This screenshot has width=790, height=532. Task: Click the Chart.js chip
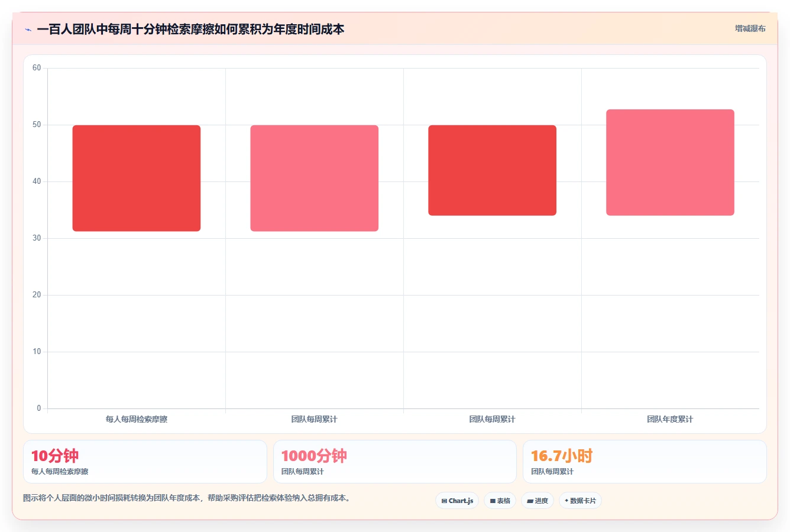457,501
